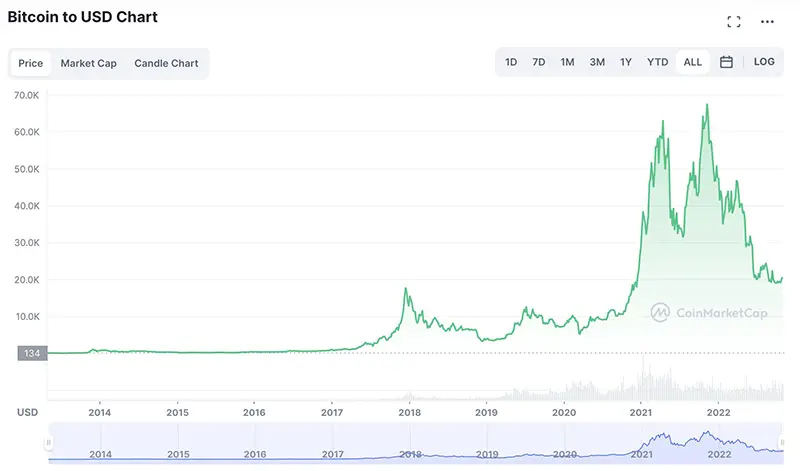Click the CoinMarketCap logo watermark
Image resolution: width=800 pixels, height=471 pixels.
click(x=709, y=312)
